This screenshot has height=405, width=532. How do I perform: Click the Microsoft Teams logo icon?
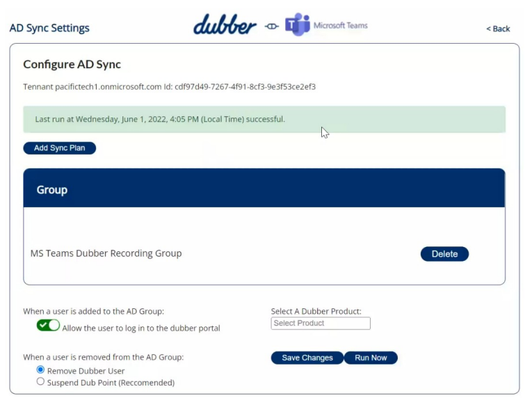click(x=297, y=24)
